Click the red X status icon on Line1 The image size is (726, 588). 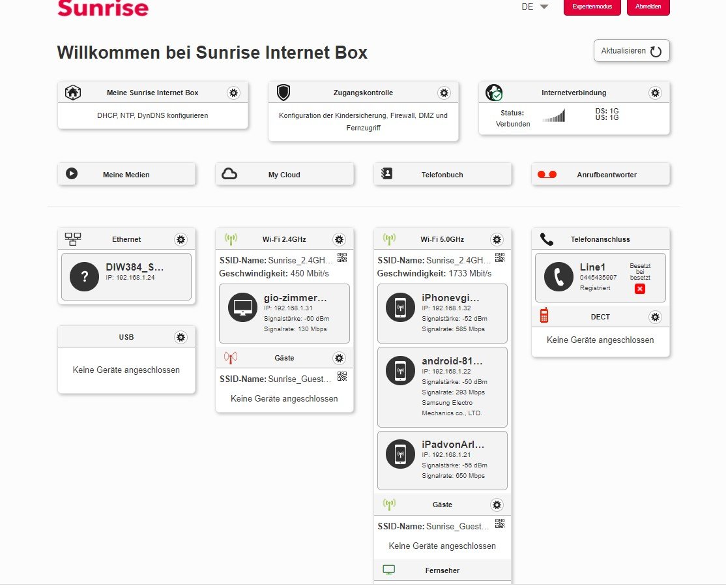click(640, 289)
